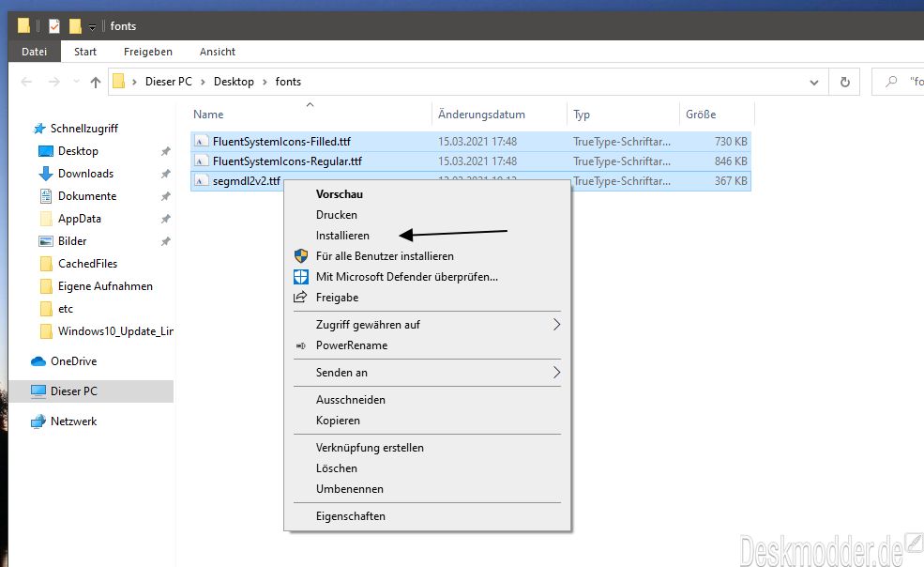Click the Schnellzugriff star icon
This screenshot has width=924, height=567.
pyautogui.click(x=38, y=129)
